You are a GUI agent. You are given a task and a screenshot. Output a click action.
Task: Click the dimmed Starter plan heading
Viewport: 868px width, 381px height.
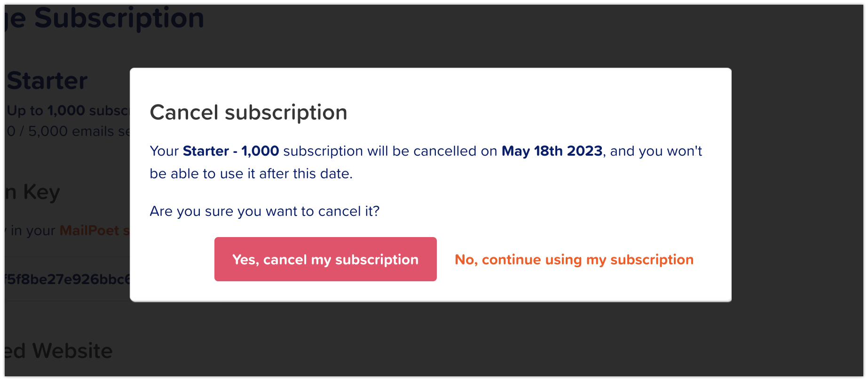coord(47,80)
